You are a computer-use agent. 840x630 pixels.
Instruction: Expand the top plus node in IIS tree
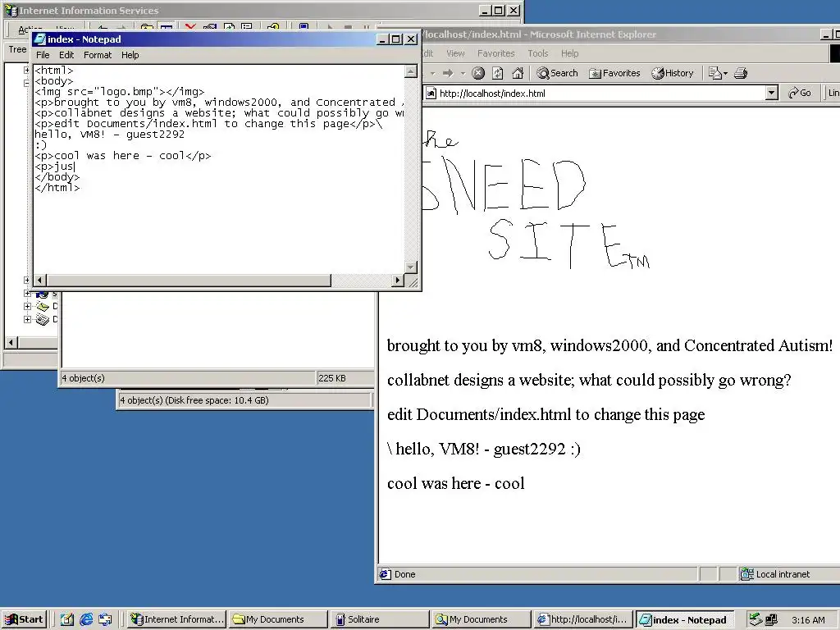tap(27, 70)
